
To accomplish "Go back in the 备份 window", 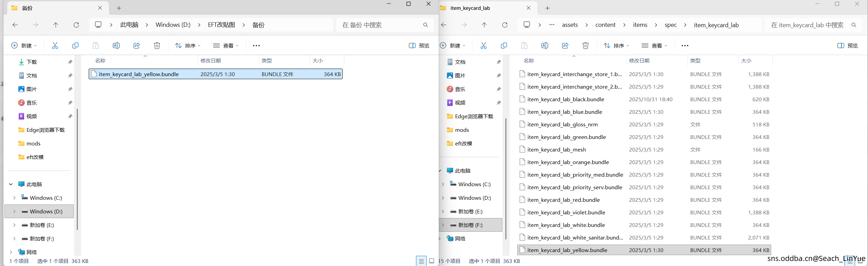I will tap(15, 25).
